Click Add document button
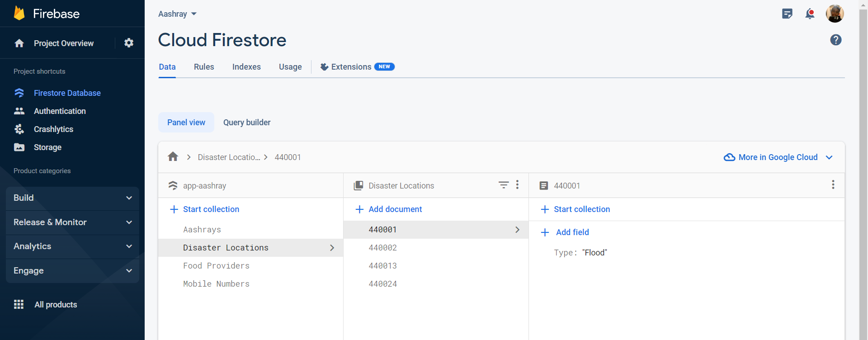 395,209
